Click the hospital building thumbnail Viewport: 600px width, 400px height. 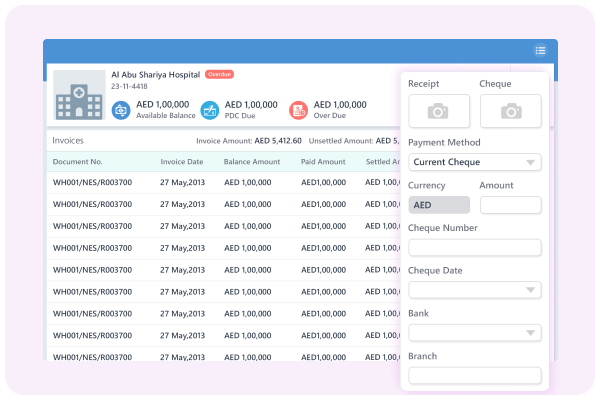click(79, 96)
